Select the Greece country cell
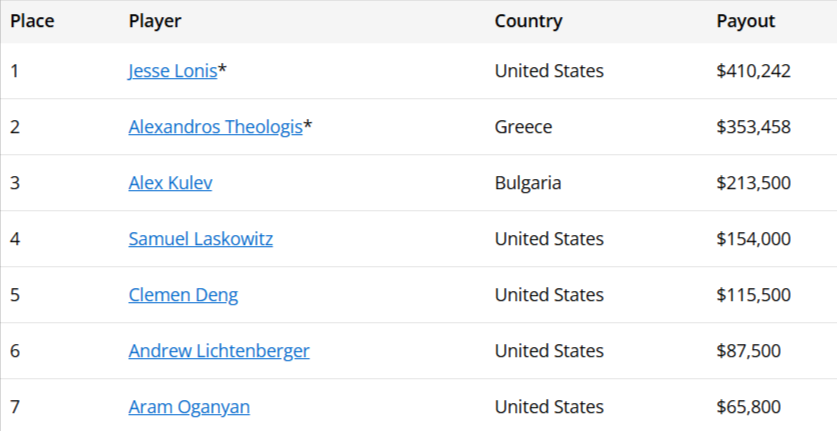This screenshot has width=837, height=431. point(523,127)
